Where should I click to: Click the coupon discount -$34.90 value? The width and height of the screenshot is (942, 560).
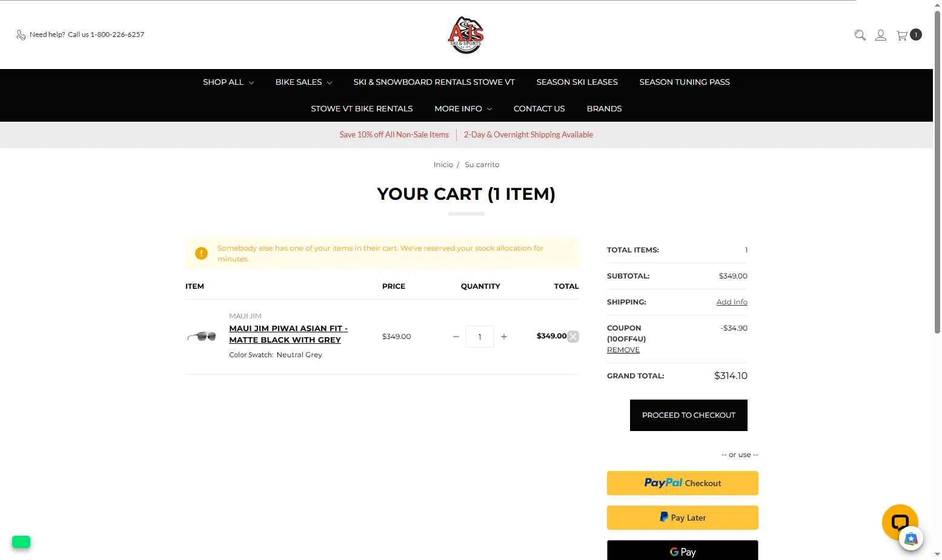tap(734, 328)
